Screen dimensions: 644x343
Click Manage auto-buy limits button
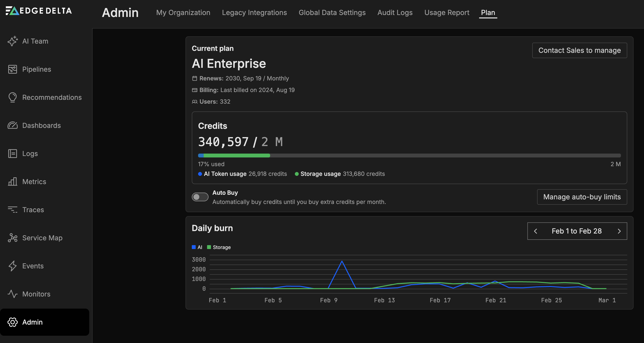(x=582, y=197)
